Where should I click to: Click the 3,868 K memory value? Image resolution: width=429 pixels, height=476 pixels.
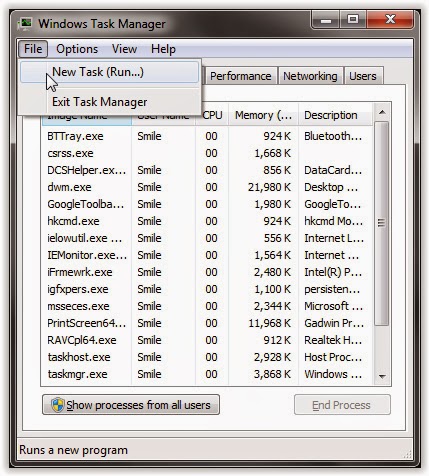[272, 374]
